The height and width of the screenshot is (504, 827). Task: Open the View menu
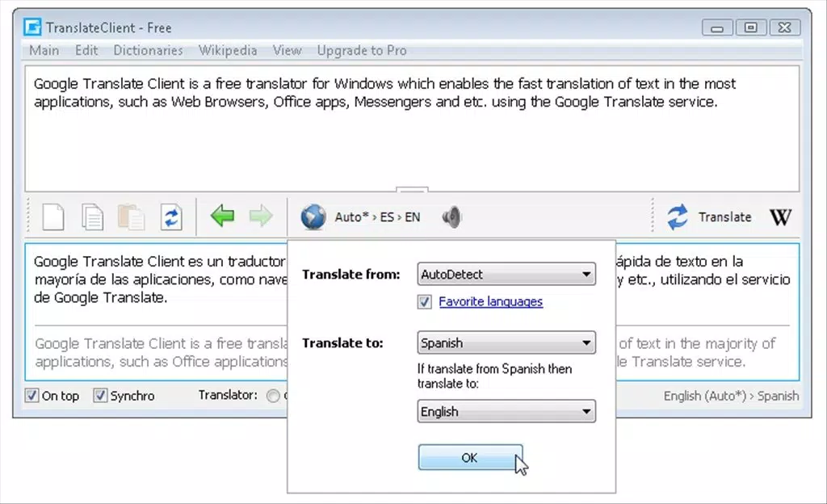288,50
